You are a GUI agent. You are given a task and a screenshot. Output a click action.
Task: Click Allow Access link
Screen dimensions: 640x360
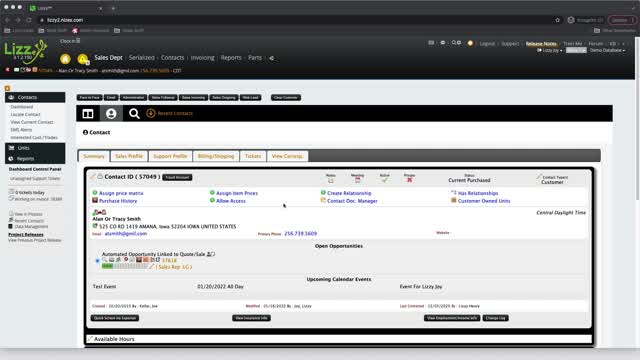pyautogui.click(x=231, y=201)
